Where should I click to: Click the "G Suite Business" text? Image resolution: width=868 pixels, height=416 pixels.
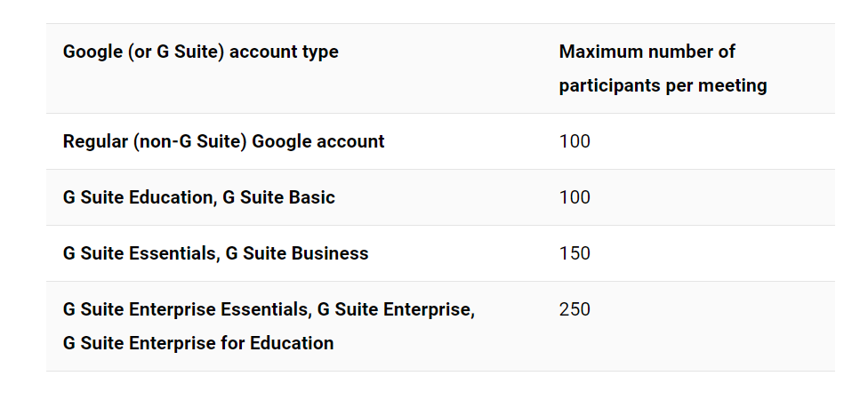click(x=297, y=253)
